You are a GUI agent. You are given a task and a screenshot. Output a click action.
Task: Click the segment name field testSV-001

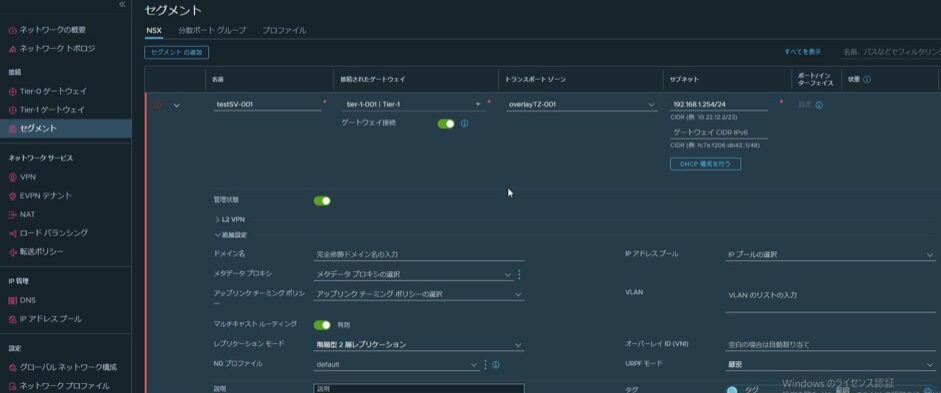pos(268,104)
